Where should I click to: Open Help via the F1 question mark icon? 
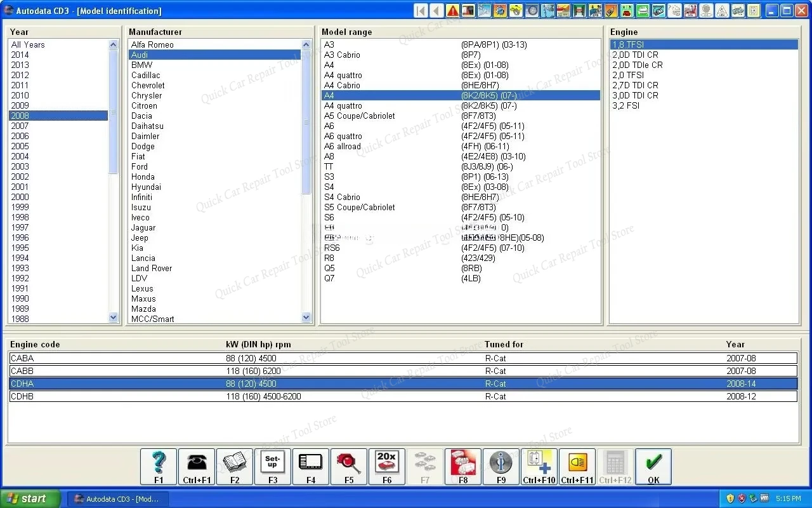point(158,465)
